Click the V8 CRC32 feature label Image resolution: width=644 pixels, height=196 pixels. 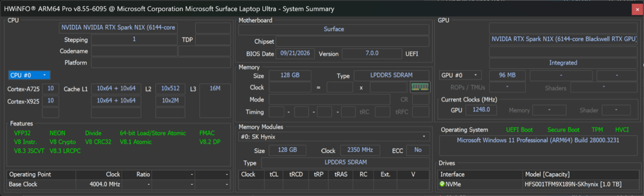click(x=98, y=142)
